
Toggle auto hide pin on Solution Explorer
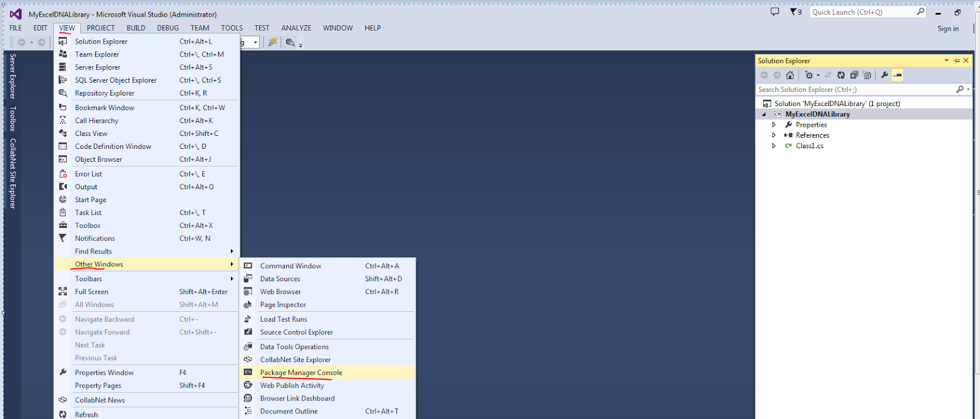pyautogui.click(x=956, y=61)
